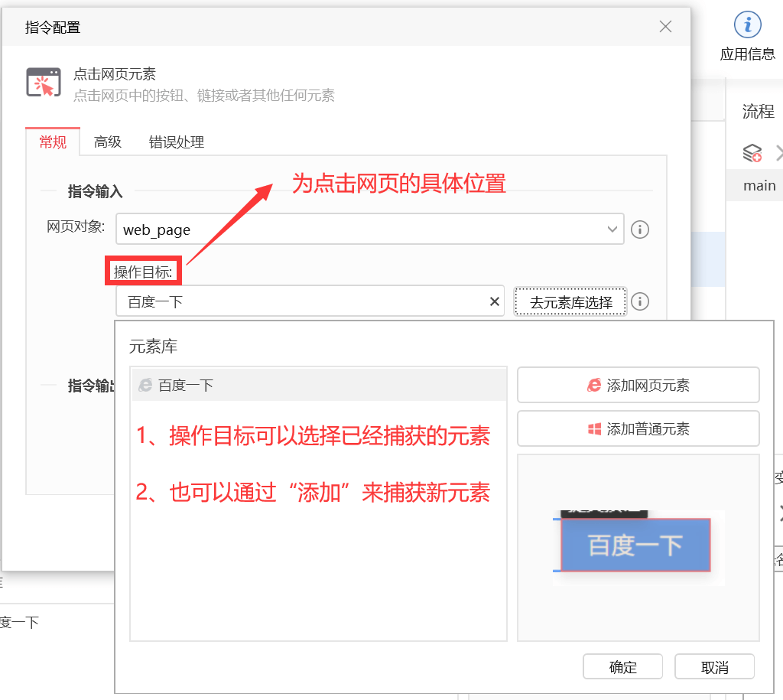The height and width of the screenshot is (700, 783).
Task: Click the 操作目标 input field containing 百度一下
Action: coord(310,301)
